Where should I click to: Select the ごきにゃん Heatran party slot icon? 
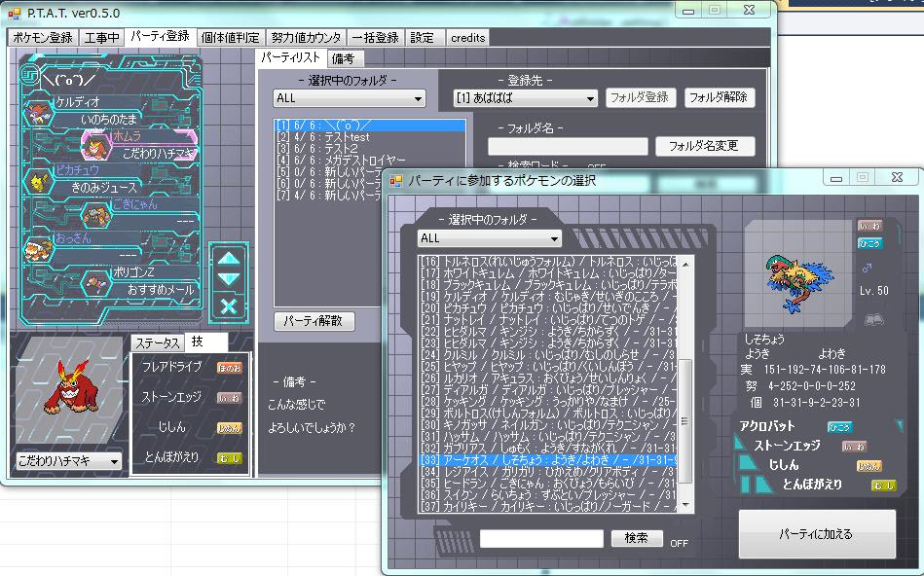click(x=95, y=215)
